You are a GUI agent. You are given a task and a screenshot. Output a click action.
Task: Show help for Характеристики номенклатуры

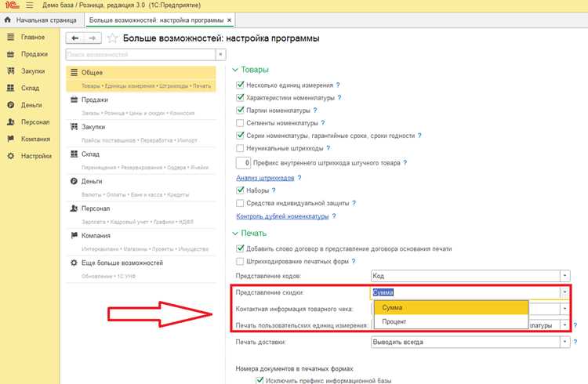(x=339, y=97)
